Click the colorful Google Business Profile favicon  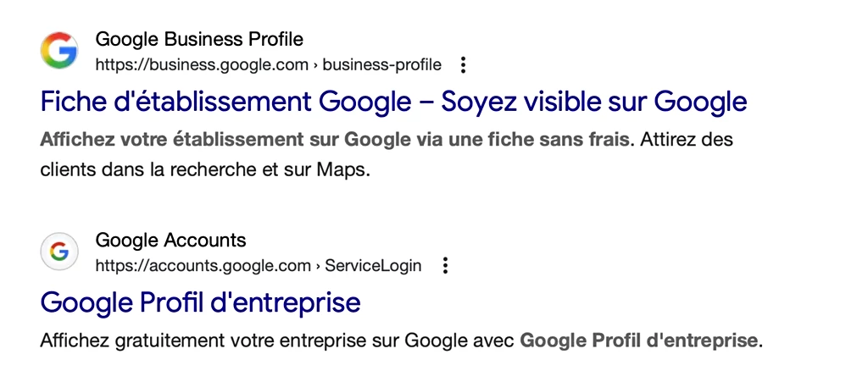coord(58,51)
